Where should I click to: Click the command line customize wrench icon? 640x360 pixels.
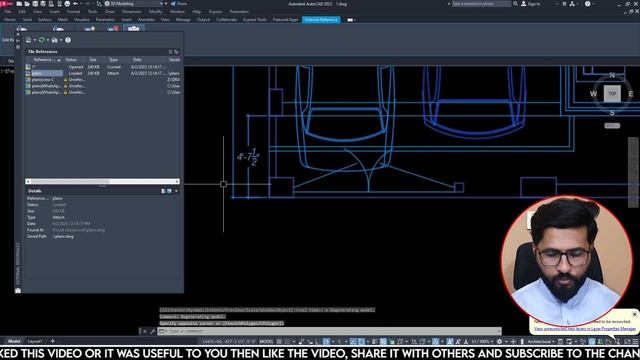pyautogui.click(x=153, y=331)
